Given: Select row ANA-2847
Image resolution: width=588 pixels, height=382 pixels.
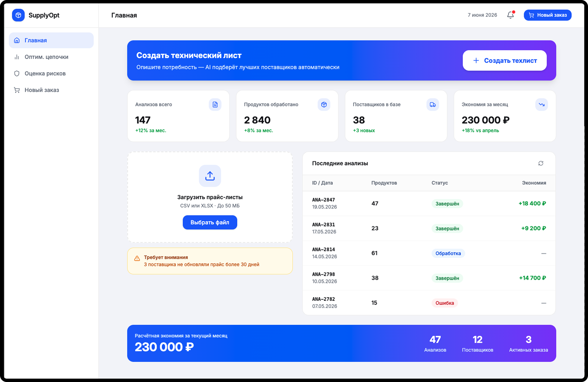Looking at the screenshot, I should click(x=429, y=203).
